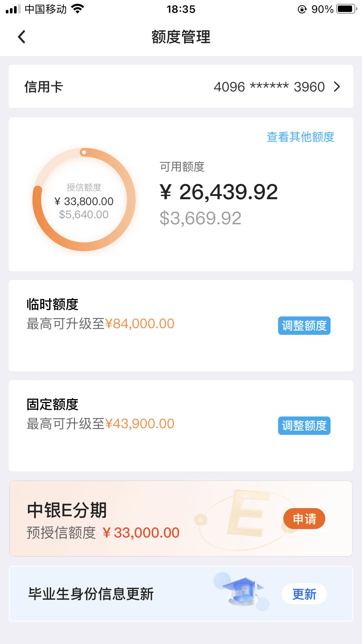Tap the white dot on progress ring

84,152
